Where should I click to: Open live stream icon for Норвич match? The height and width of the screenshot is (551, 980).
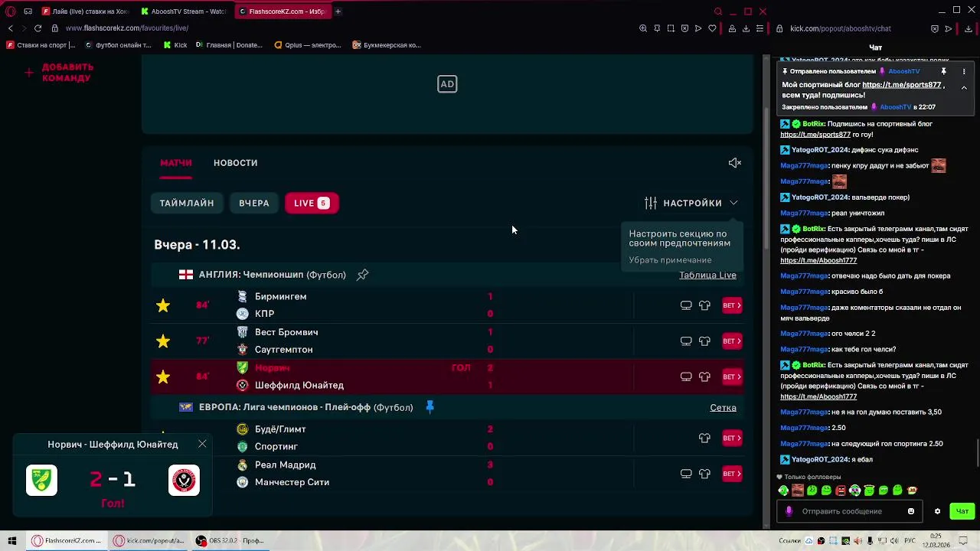point(686,377)
